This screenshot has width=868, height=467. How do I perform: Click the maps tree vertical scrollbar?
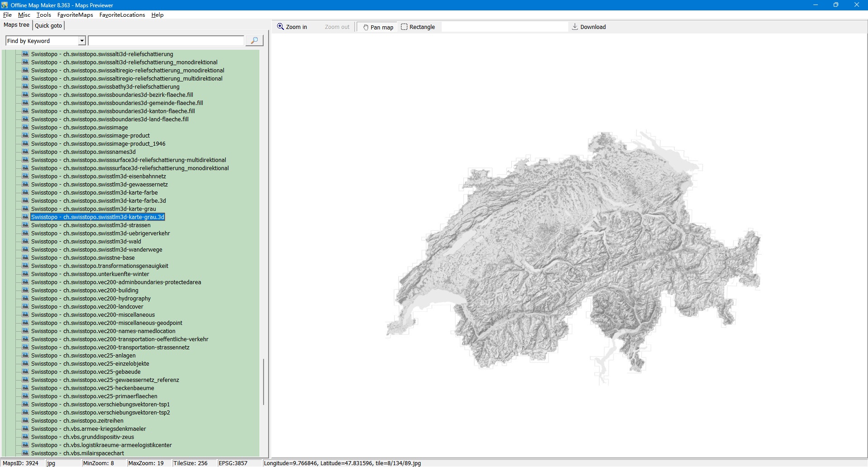(x=264, y=381)
